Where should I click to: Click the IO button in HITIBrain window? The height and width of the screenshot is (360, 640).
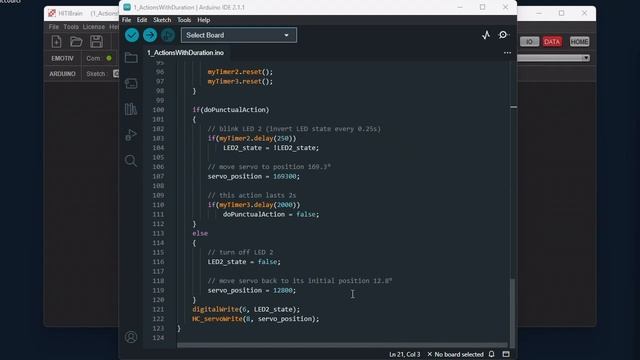[529, 42]
